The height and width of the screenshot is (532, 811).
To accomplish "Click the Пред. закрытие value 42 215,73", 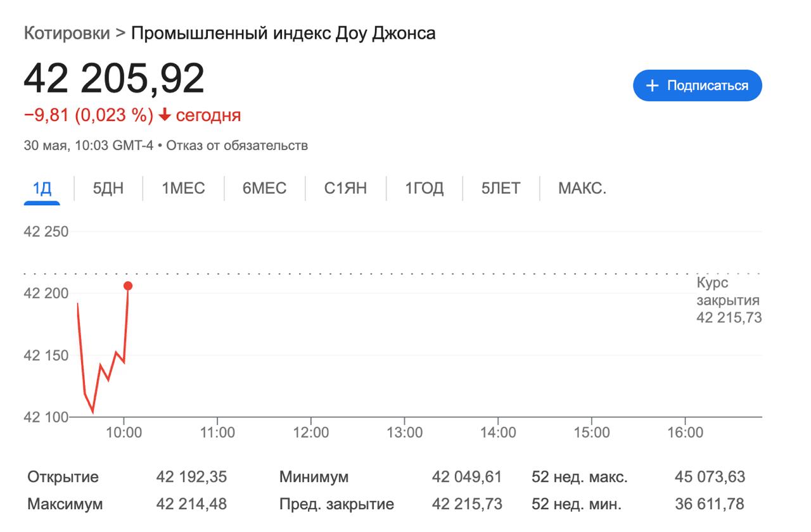I will click(467, 504).
